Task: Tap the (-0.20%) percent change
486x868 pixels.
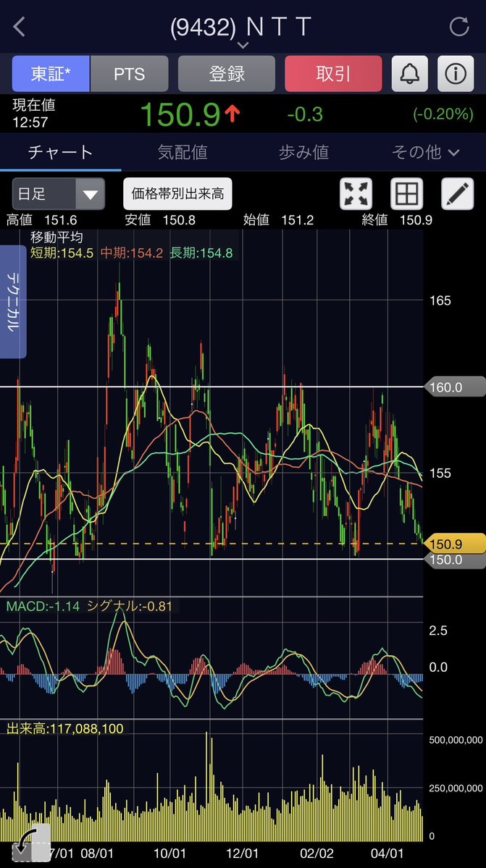Action: pyautogui.click(x=443, y=114)
